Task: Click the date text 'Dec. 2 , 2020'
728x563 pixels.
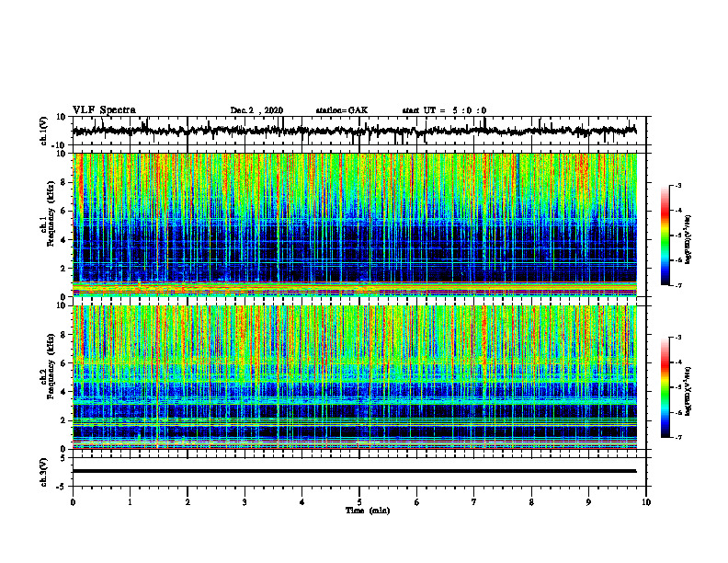Action: point(256,110)
